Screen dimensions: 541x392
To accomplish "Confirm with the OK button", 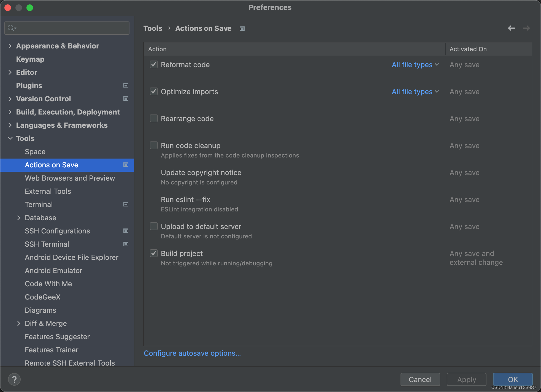I will click(513, 379).
